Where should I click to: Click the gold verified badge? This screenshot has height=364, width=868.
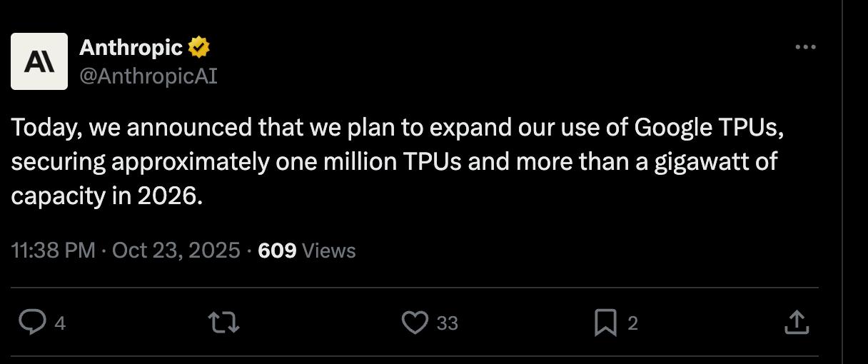(x=199, y=48)
